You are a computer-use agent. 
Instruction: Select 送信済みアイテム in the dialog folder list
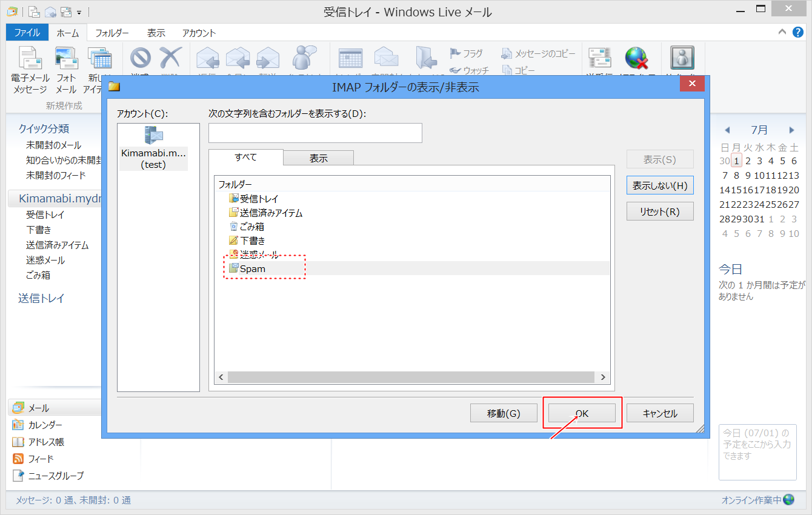pos(265,213)
